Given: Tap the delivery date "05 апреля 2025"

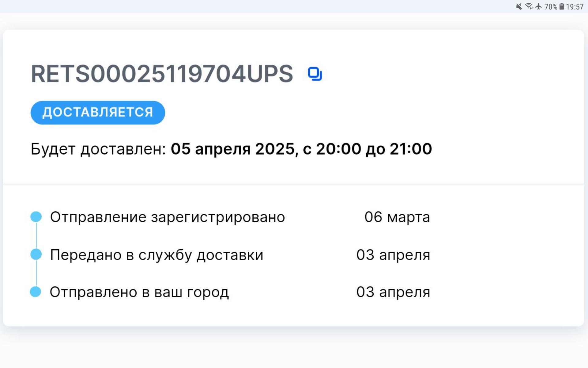Looking at the screenshot, I should pyautogui.click(x=233, y=149).
